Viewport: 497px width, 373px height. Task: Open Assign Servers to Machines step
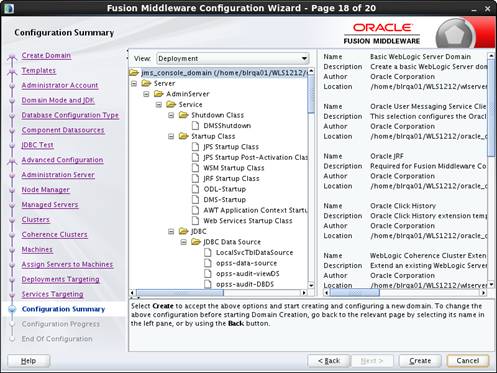tap(67, 264)
